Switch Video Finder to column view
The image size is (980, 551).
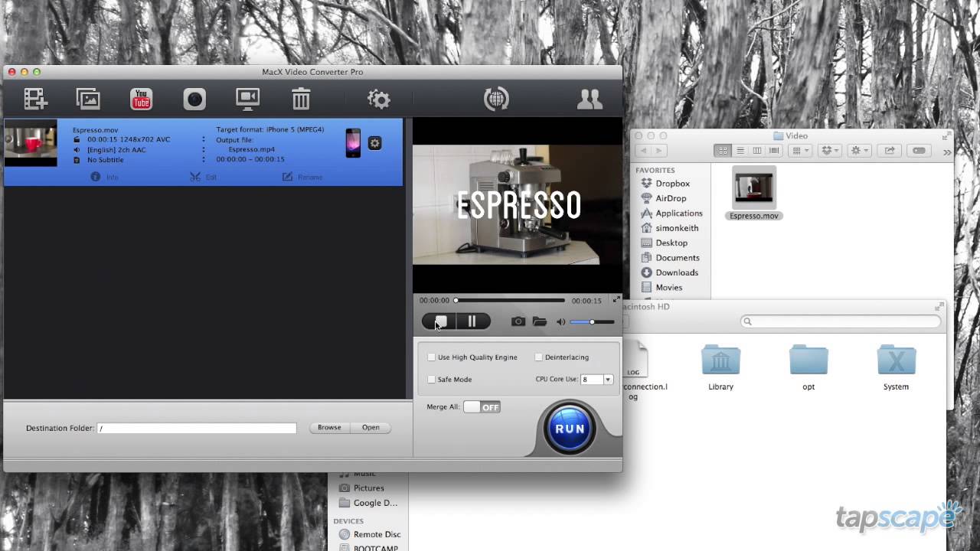tap(757, 151)
